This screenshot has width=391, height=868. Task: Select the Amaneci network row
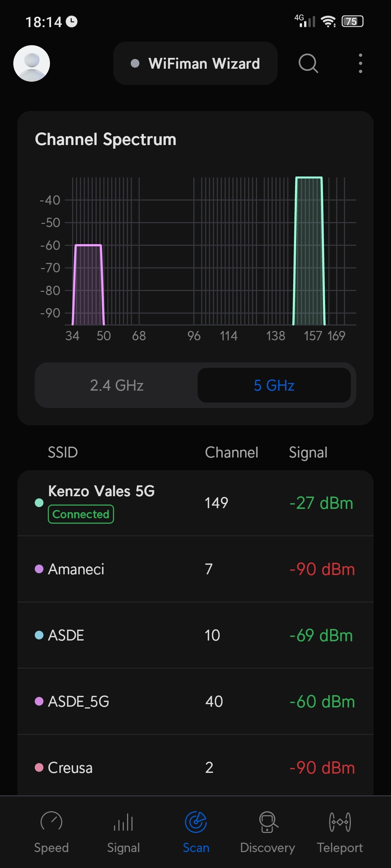(195, 569)
